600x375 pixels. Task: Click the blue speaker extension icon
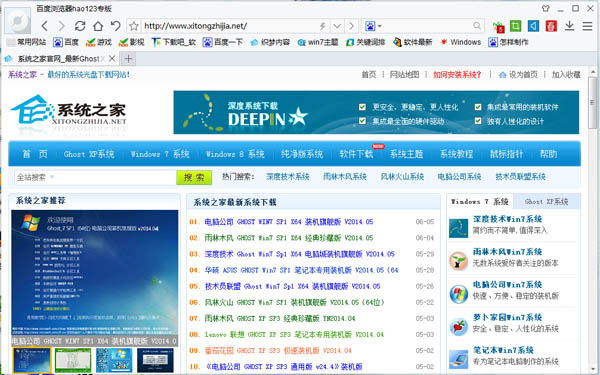click(x=533, y=26)
